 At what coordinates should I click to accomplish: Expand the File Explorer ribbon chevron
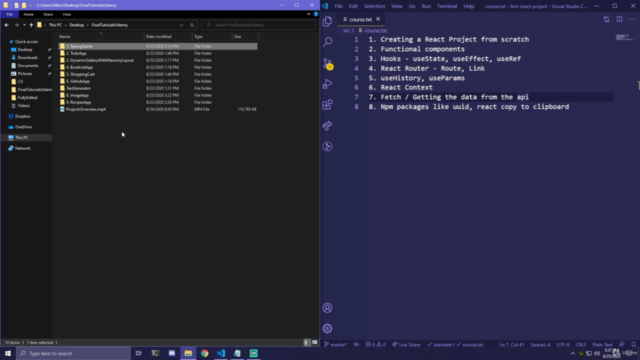tap(309, 14)
